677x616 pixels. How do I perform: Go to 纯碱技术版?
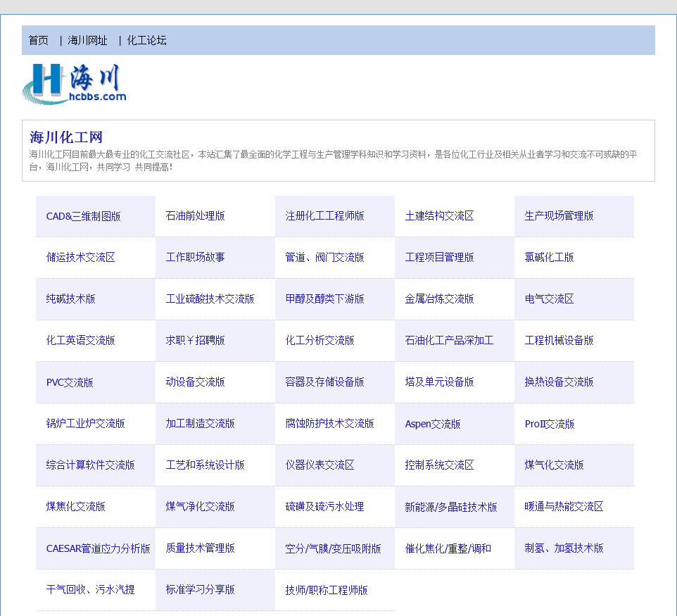[x=71, y=299]
